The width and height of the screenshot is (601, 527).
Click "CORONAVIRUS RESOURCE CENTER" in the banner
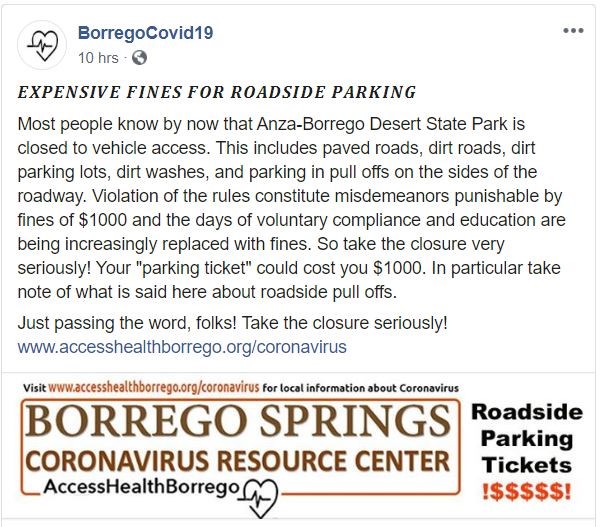[x=237, y=461]
